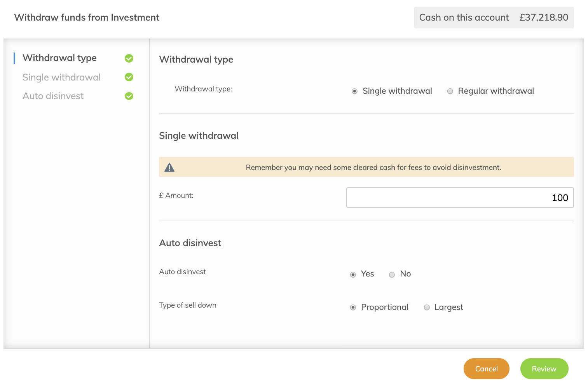
Task: Disable Auto disinvest by selecting No
Action: pyautogui.click(x=392, y=274)
